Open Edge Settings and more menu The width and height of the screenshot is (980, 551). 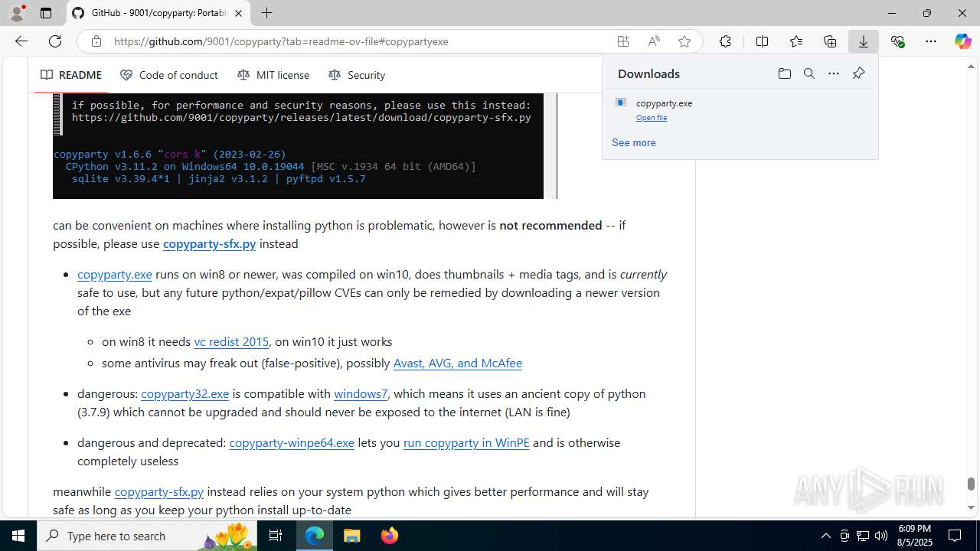point(931,41)
